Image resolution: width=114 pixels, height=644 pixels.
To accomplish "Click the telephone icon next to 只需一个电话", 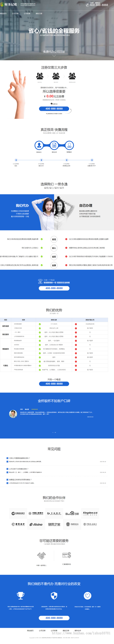I will coord(40,281).
